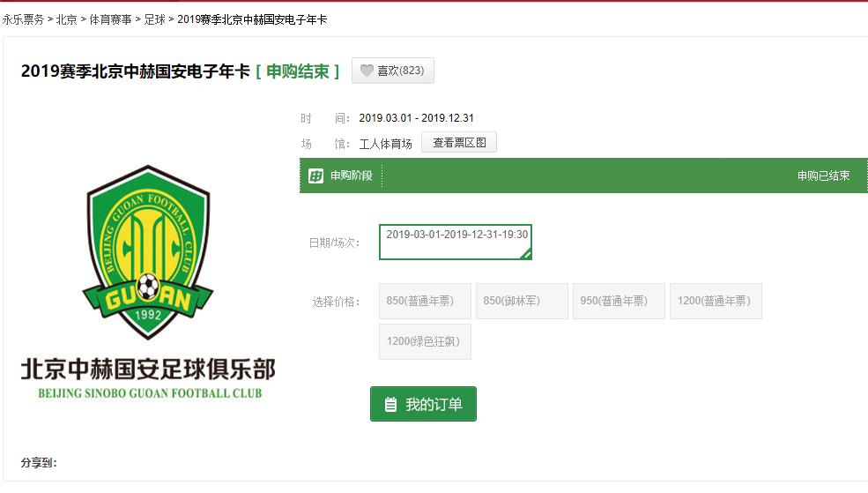
Task: Click the page title 2019赛季北京中赫国安电子年卡
Action: (136, 71)
